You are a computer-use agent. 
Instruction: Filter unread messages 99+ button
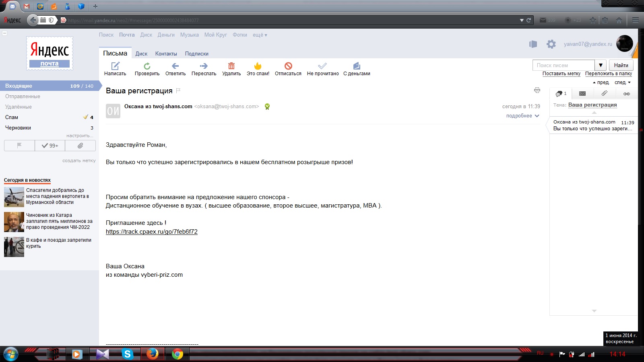[50, 146]
